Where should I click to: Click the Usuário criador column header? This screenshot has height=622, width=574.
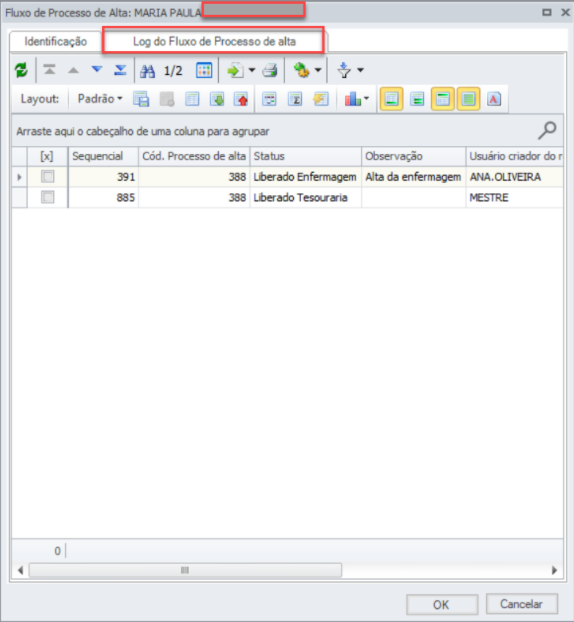[x=514, y=156]
